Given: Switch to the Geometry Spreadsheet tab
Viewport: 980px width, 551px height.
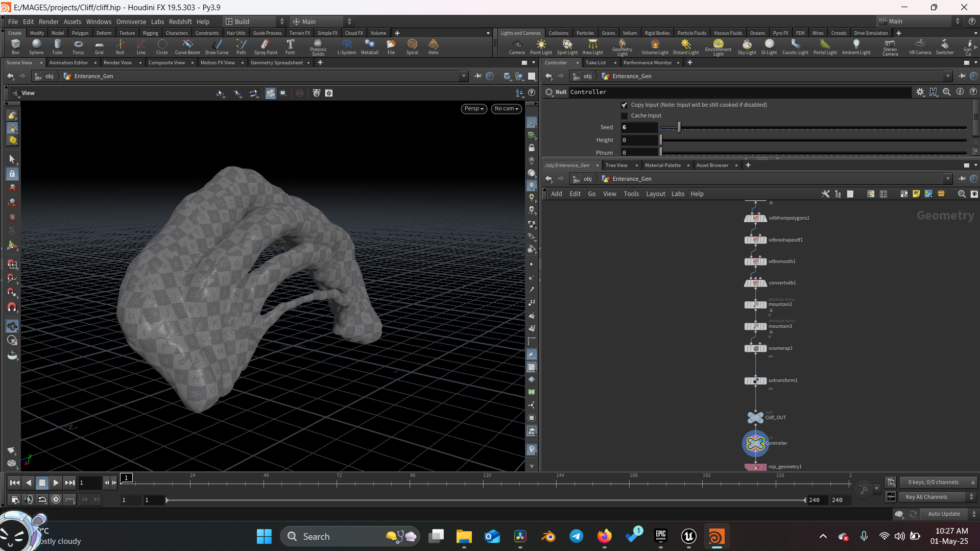Looking at the screenshot, I should pos(276,63).
